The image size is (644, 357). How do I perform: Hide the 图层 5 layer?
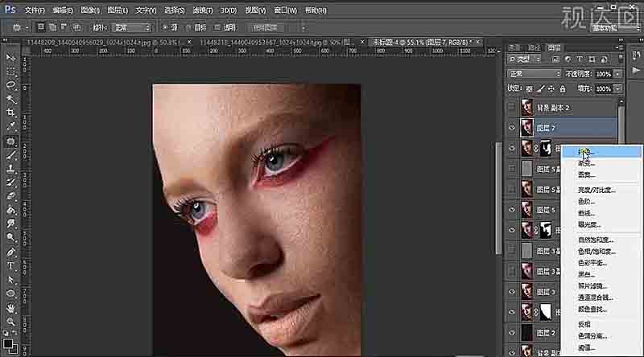point(512,210)
